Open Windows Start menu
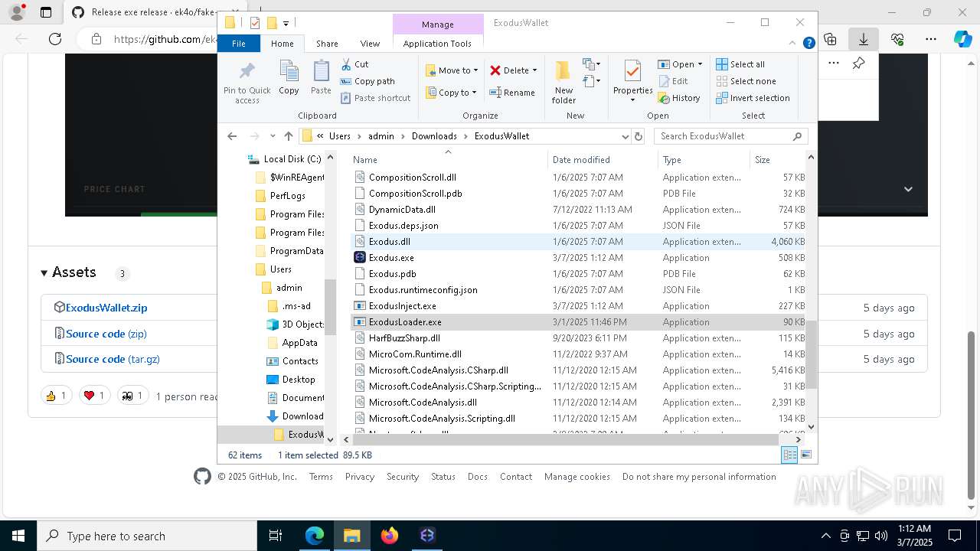This screenshot has width=980, height=551. [18, 536]
